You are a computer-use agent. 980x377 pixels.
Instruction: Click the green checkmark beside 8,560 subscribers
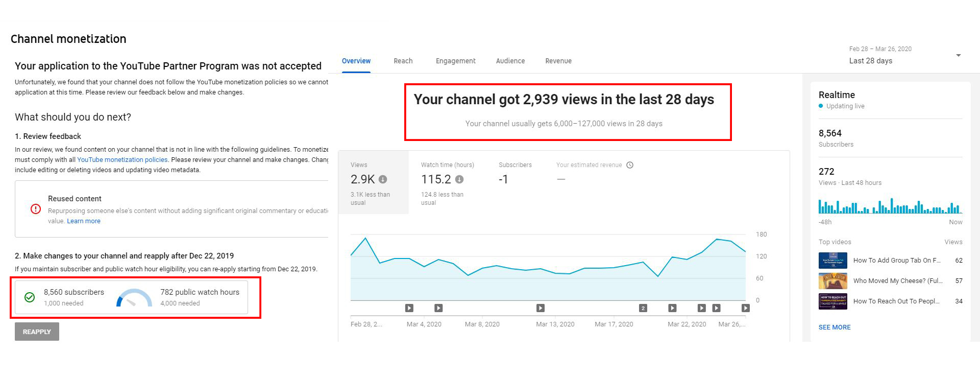pos(30,297)
